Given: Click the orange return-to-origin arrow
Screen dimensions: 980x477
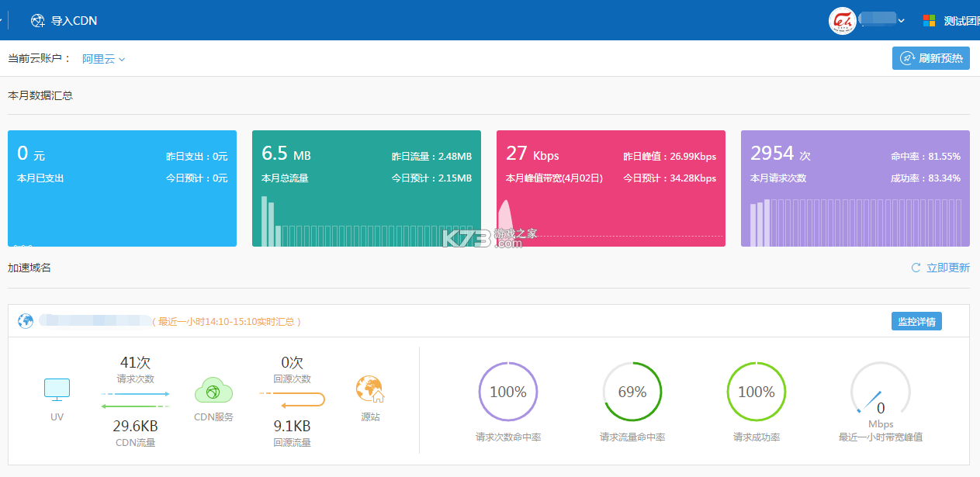Looking at the screenshot, I should click(292, 400).
